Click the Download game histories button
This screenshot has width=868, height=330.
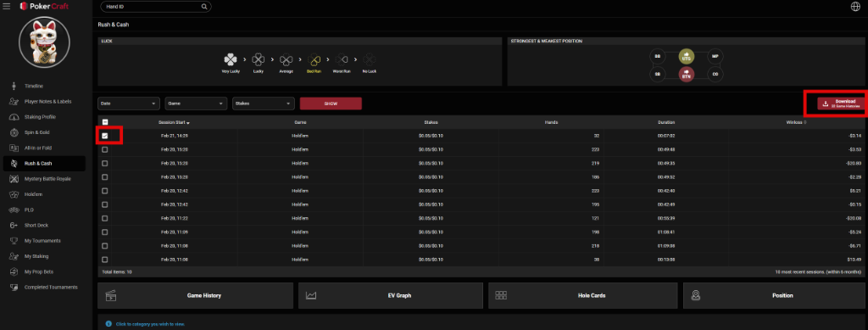[842, 103]
